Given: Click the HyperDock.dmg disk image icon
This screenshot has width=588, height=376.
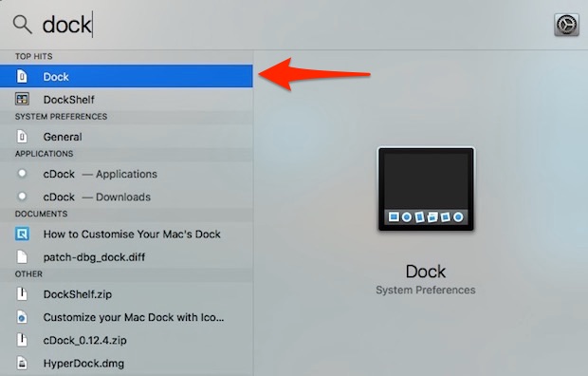Looking at the screenshot, I should tap(22, 363).
